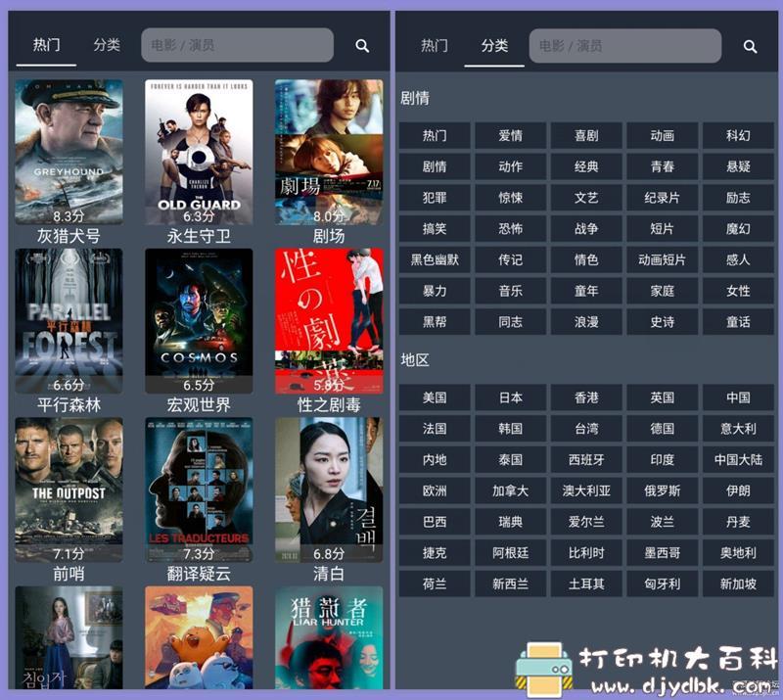Image resolution: width=783 pixels, height=700 pixels.
Task: Filter by region 中国大陆
Action: click(x=738, y=460)
